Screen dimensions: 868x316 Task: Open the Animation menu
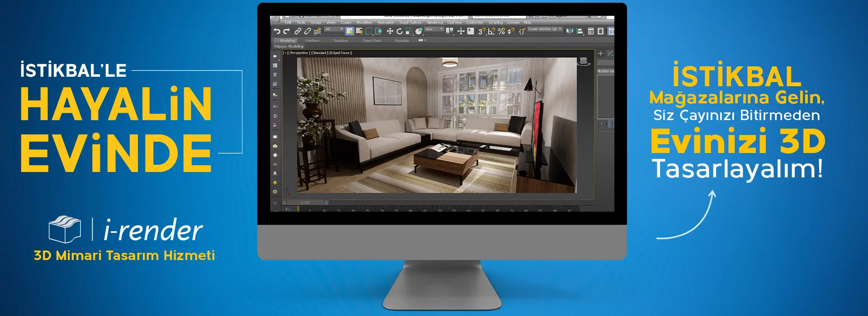(x=386, y=23)
